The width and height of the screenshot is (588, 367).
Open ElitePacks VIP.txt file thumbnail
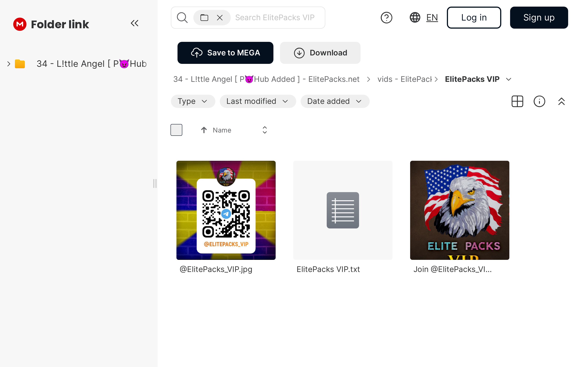coord(343,210)
